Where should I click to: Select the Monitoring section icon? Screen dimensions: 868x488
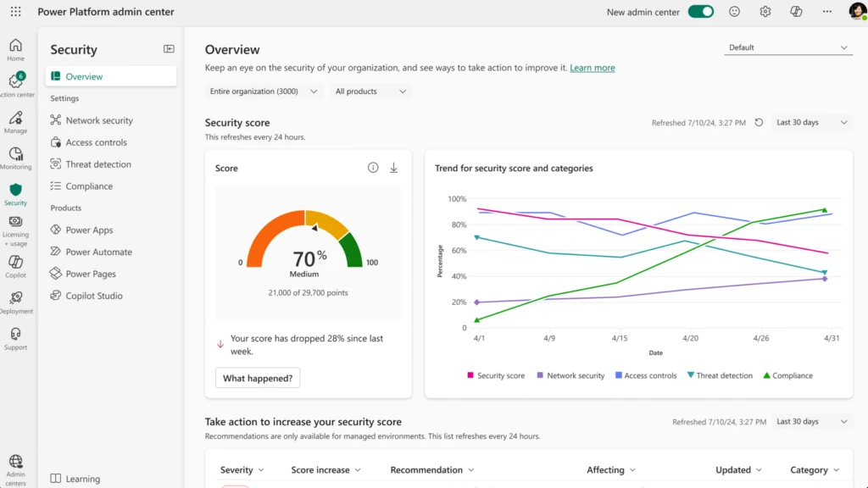[15, 158]
